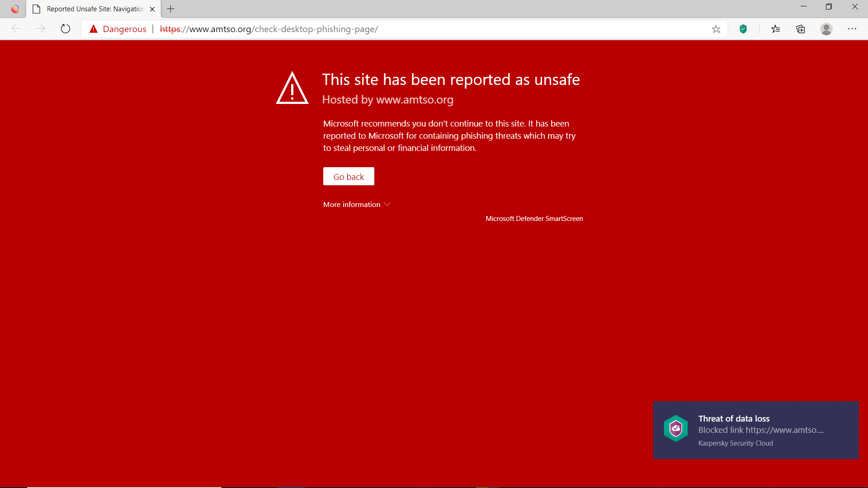Click the Go back button
Screen dimensions: 868x488
coord(349,177)
